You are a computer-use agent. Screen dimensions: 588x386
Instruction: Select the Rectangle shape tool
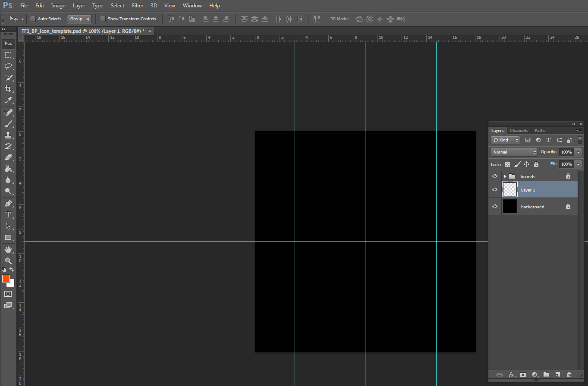click(x=8, y=237)
